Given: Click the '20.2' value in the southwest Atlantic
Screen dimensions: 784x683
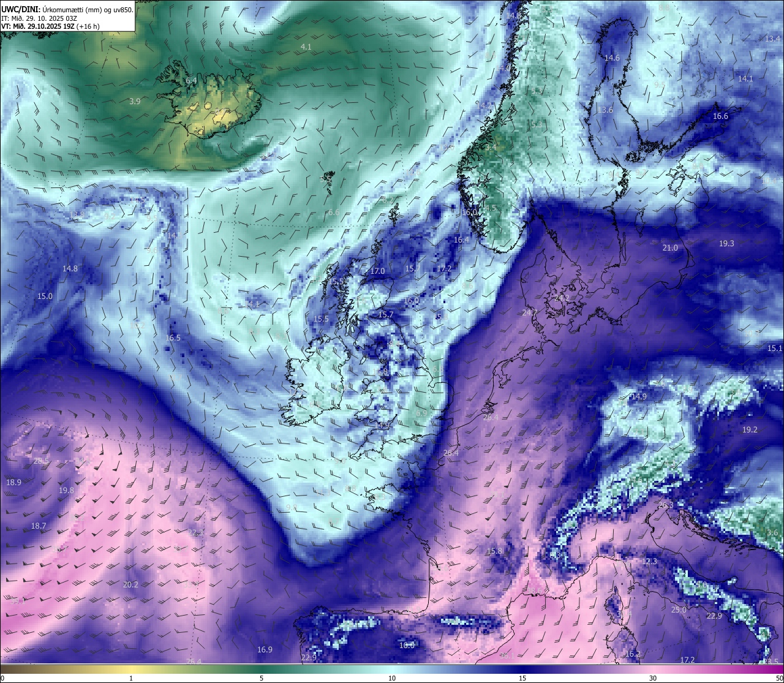Looking at the screenshot, I should (130, 584).
